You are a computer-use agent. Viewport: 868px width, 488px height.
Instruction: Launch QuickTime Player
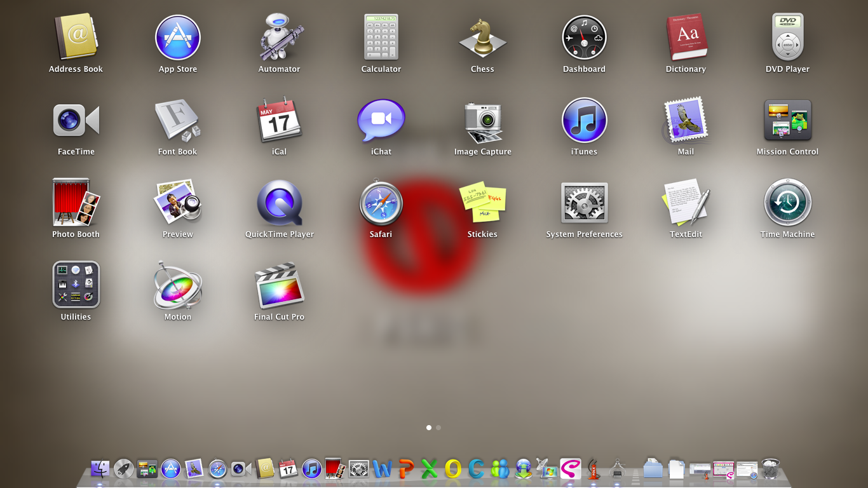pos(280,203)
